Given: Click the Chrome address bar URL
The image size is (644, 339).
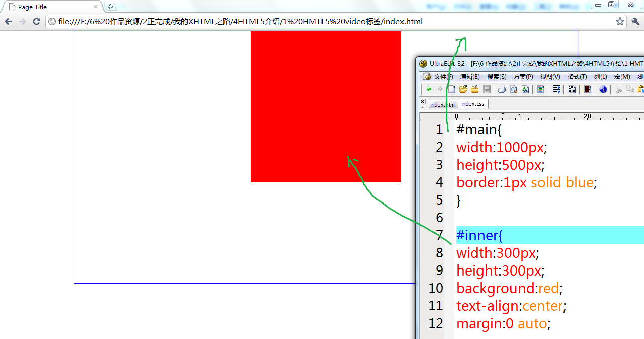Looking at the screenshot, I should coord(240,22).
